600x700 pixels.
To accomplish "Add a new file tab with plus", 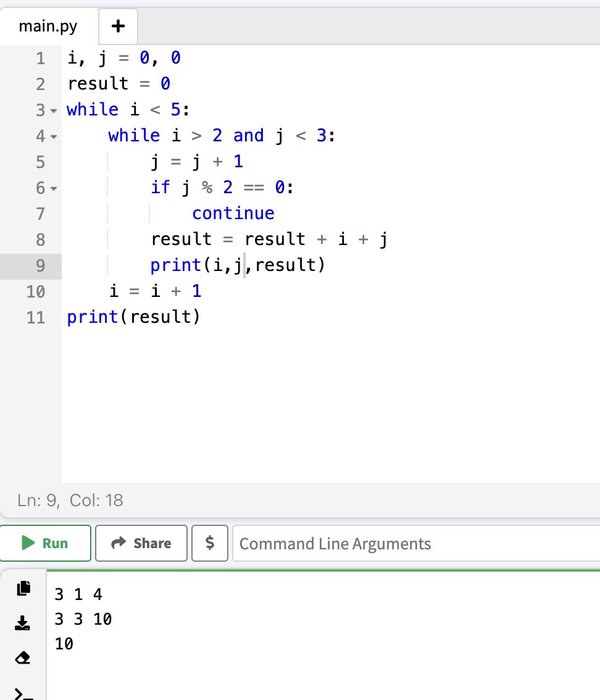I will click(118, 27).
